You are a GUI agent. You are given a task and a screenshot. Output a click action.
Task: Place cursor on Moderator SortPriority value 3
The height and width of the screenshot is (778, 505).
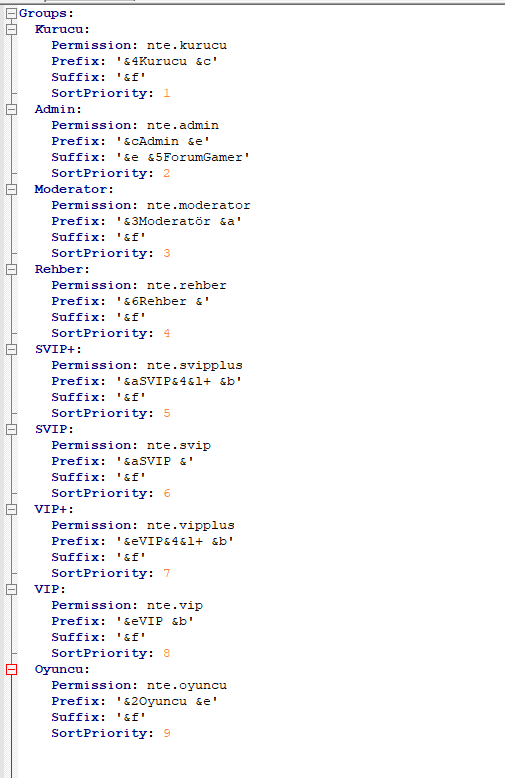tap(167, 253)
